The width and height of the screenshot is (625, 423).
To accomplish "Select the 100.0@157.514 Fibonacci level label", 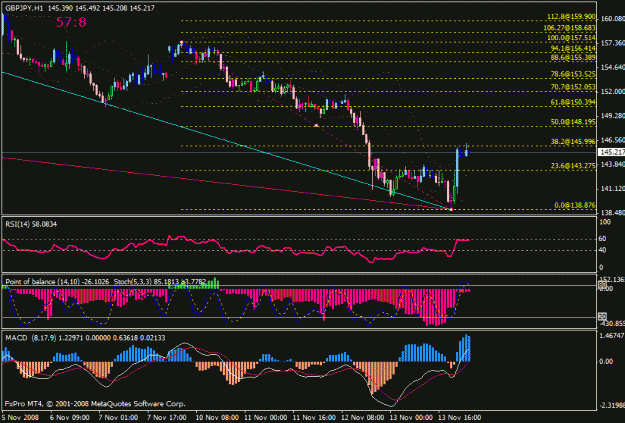I will (571, 38).
